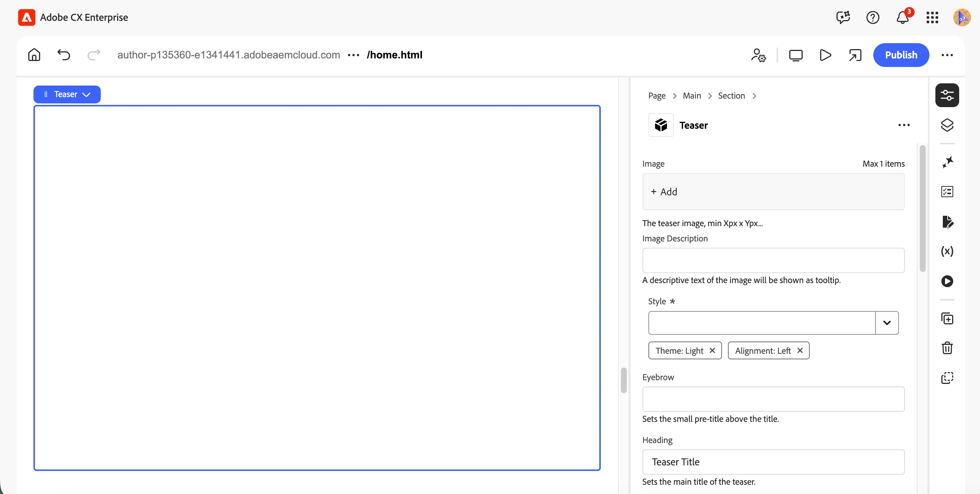
Task: Open the Style dropdown arrow
Action: [x=887, y=323]
